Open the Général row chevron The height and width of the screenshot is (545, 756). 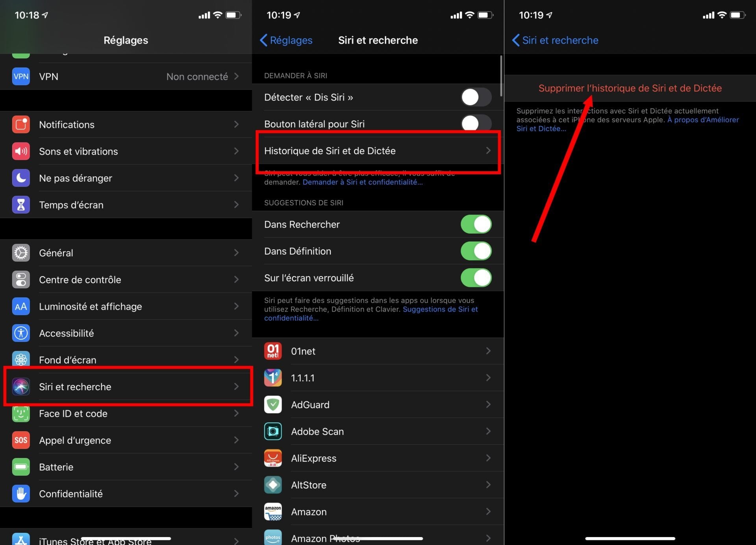(x=236, y=253)
